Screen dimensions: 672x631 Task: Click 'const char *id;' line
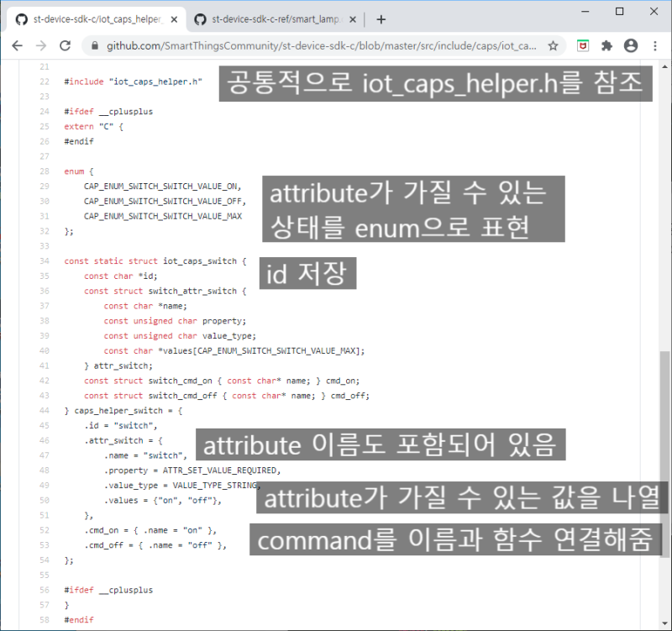point(121,276)
